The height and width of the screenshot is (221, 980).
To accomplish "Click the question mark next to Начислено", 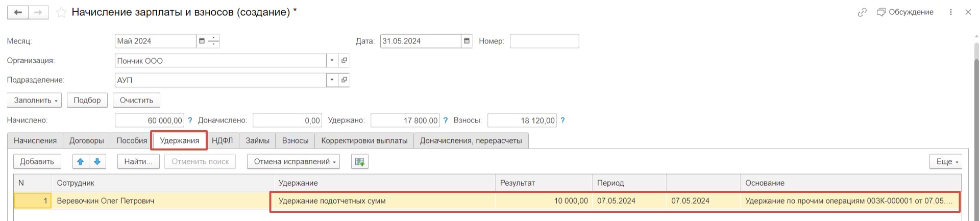I will [x=190, y=120].
